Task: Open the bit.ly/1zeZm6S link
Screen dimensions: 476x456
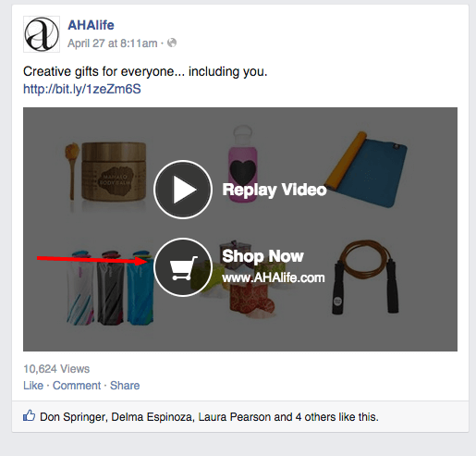Action: pyautogui.click(x=82, y=89)
